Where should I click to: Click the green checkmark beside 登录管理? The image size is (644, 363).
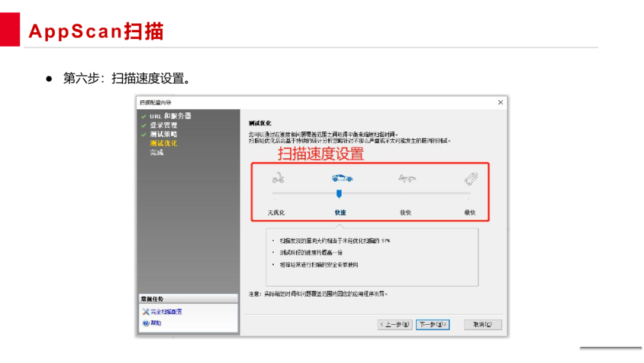tap(144, 126)
